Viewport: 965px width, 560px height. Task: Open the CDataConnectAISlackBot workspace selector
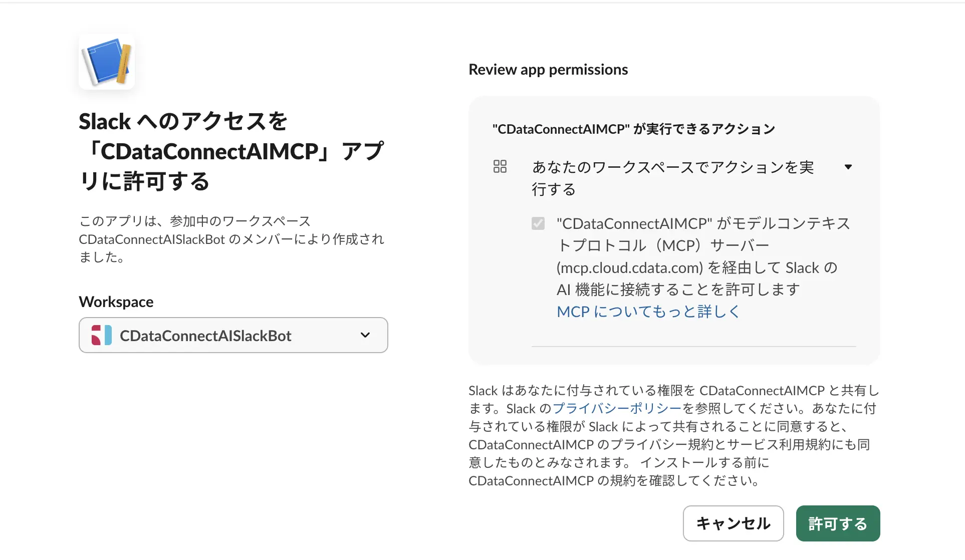point(233,335)
